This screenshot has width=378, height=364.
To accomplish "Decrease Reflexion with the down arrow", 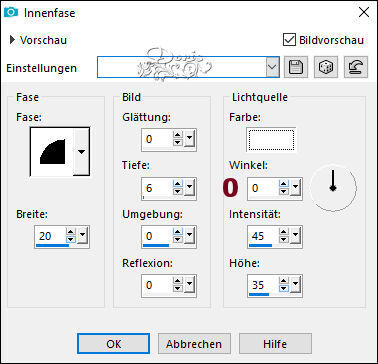I will pos(178,289).
